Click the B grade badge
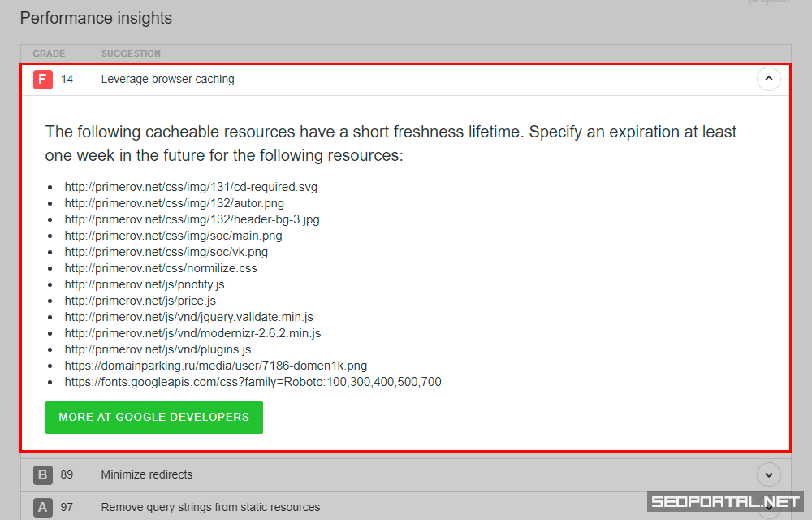Viewport: 812px width, 520px height. [x=43, y=474]
